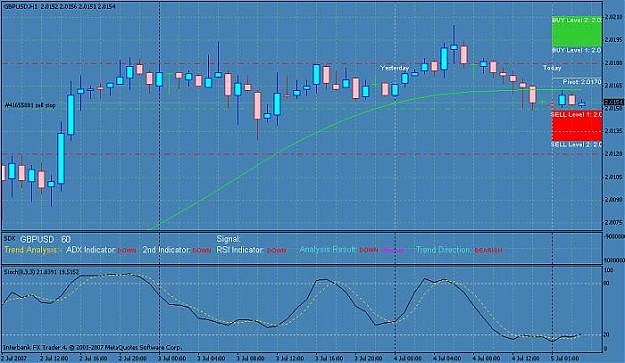Image resolution: width=625 pixels, height=363 pixels.
Task: Click the 2.0165 price scale value
Action: click(614, 85)
